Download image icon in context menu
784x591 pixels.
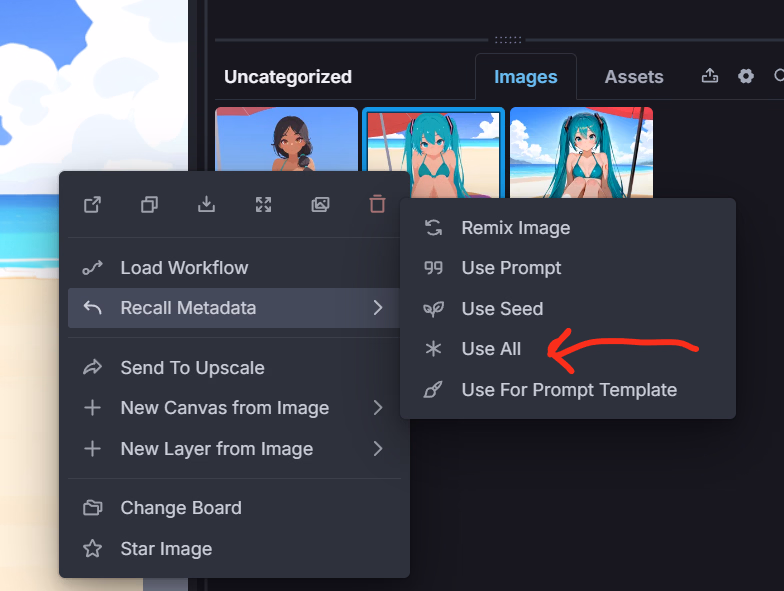pyautogui.click(x=206, y=204)
